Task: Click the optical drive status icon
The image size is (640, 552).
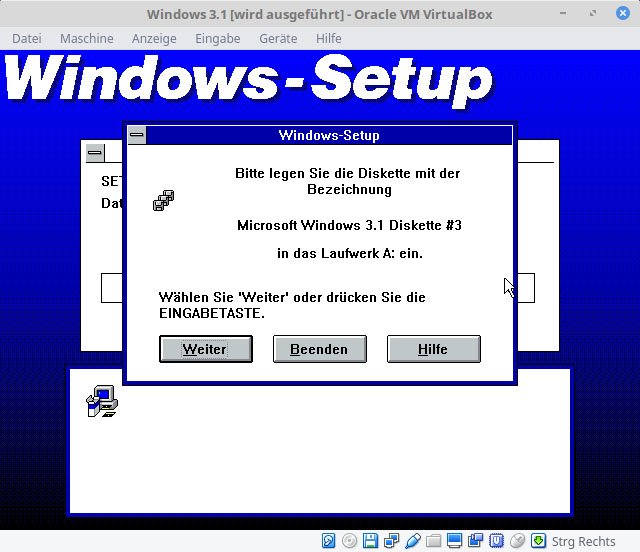Action: pos(349,541)
